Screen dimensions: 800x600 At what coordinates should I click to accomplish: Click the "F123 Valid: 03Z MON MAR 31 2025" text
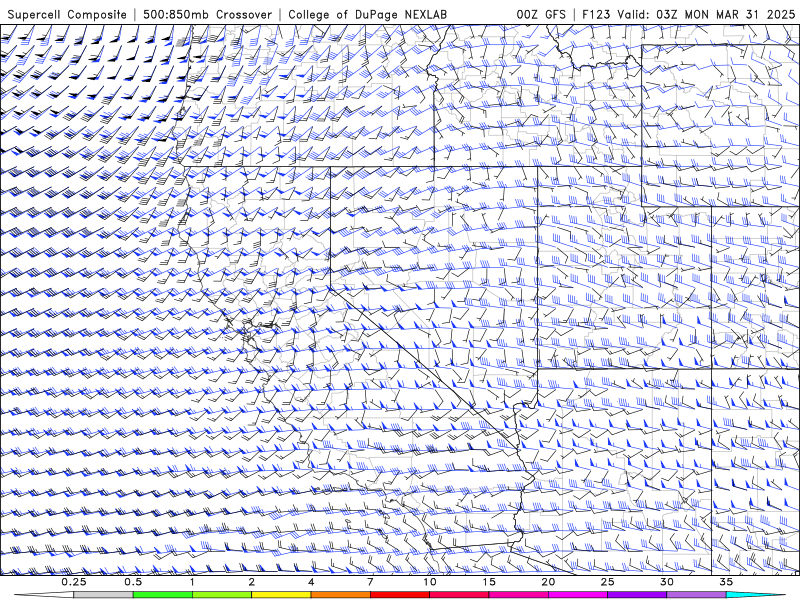(689, 14)
